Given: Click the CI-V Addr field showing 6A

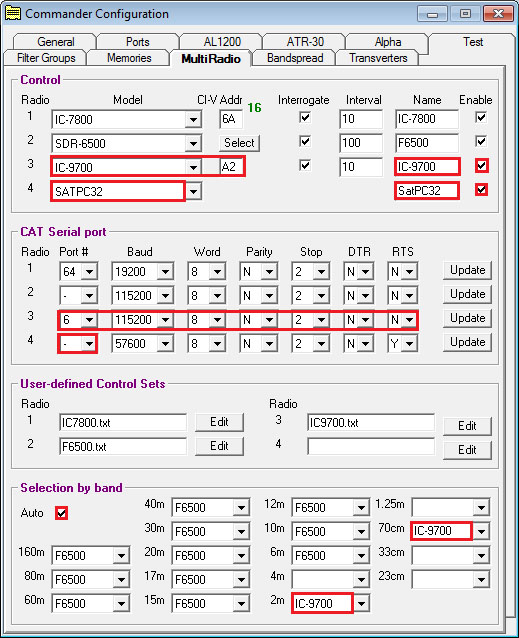Looking at the screenshot, I should tap(231, 119).
